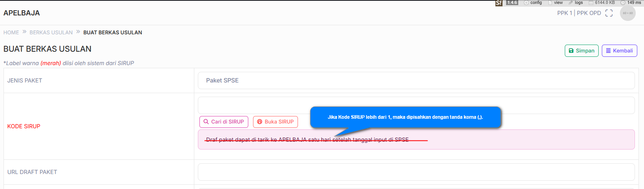
Task: Click the PPK 1 | PPK OPD user label
Action: pos(579,13)
